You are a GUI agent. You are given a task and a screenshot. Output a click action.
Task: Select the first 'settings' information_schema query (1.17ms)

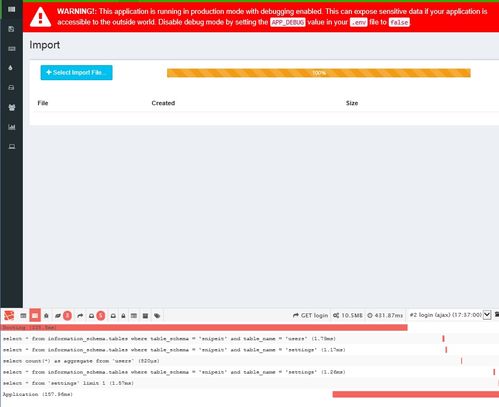(x=249, y=350)
